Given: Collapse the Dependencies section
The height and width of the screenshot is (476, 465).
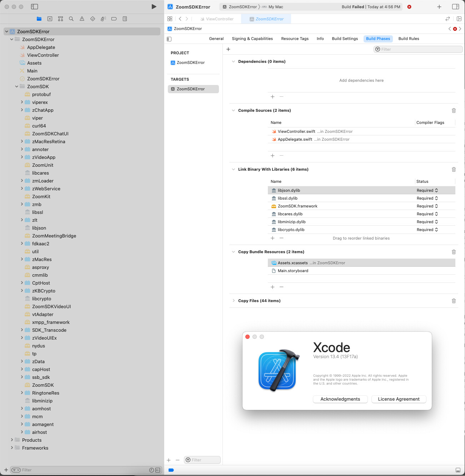Looking at the screenshot, I should (x=234, y=62).
